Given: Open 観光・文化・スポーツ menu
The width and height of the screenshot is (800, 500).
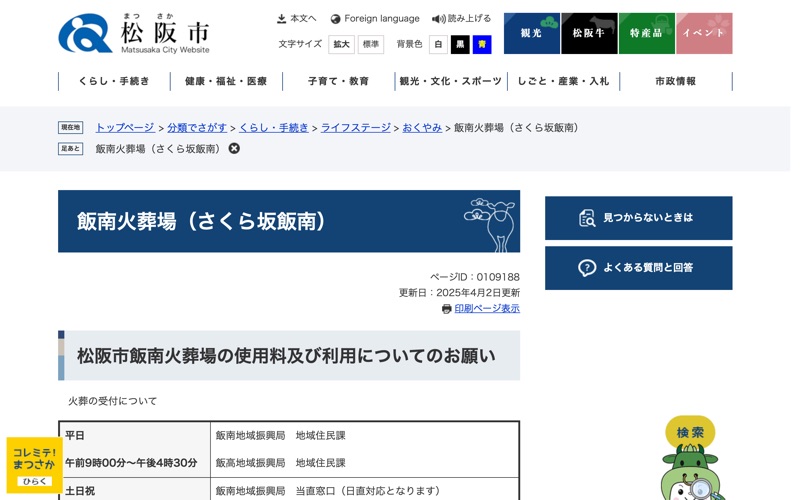Looking at the screenshot, I should 451,81.
